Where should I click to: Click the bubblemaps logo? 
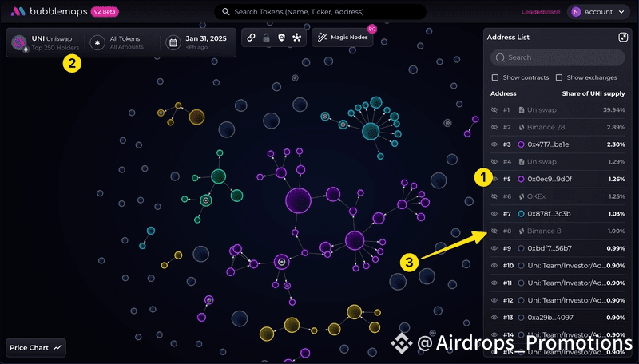(49, 11)
